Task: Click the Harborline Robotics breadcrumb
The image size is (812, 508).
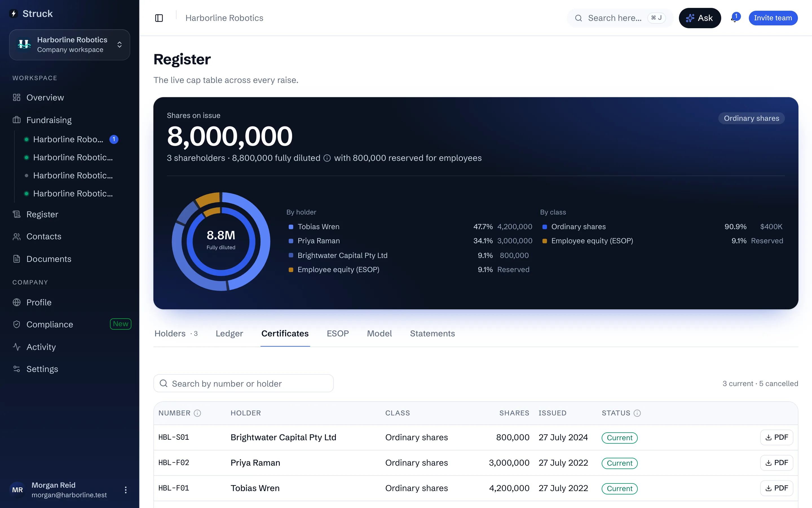Action: tap(224, 18)
